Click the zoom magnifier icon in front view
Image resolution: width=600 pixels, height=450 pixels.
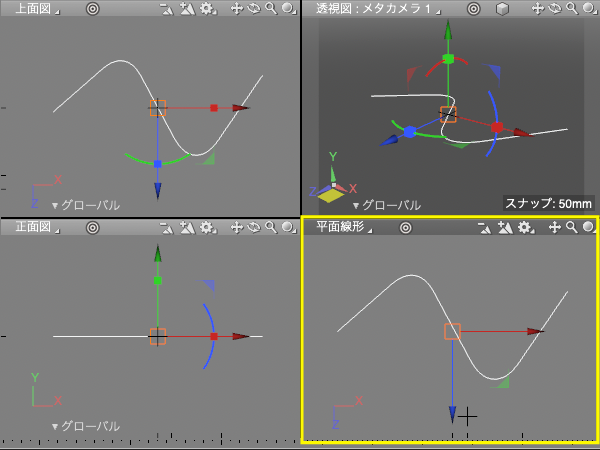point(270,227)
